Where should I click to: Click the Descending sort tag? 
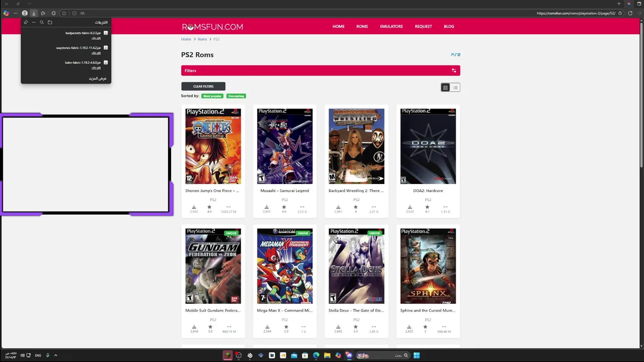click(x=236, y=96)
